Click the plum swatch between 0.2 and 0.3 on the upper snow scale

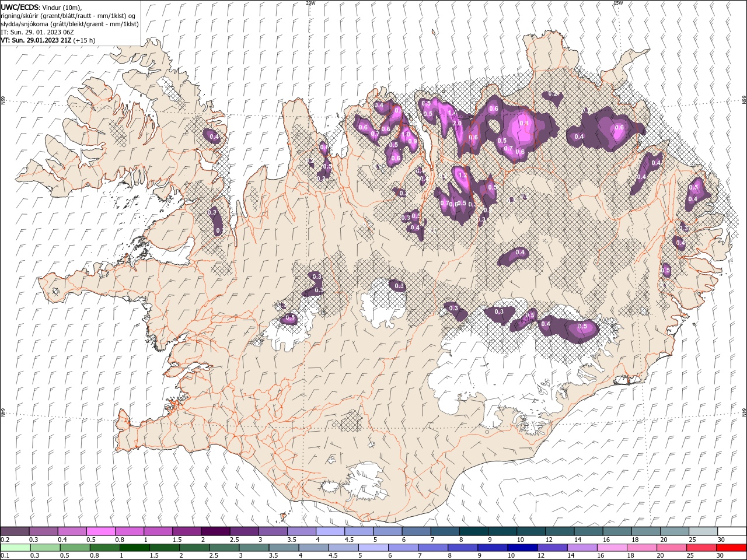15,531
